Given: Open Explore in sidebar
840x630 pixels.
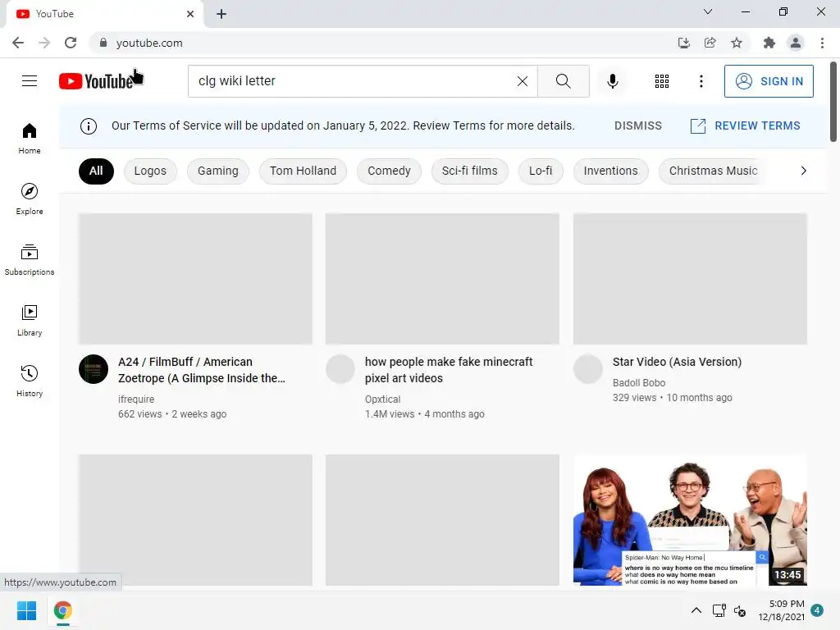Looking at the screenshot, I should coord(30,199).
